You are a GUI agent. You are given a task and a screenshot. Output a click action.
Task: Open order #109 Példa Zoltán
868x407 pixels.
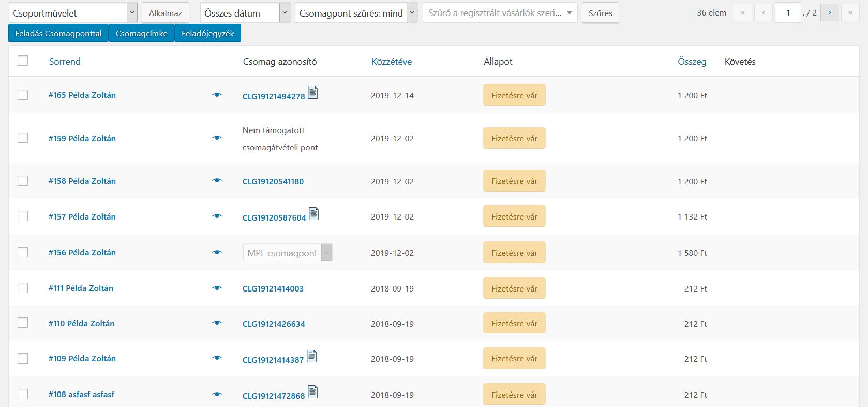coord(82,358)
